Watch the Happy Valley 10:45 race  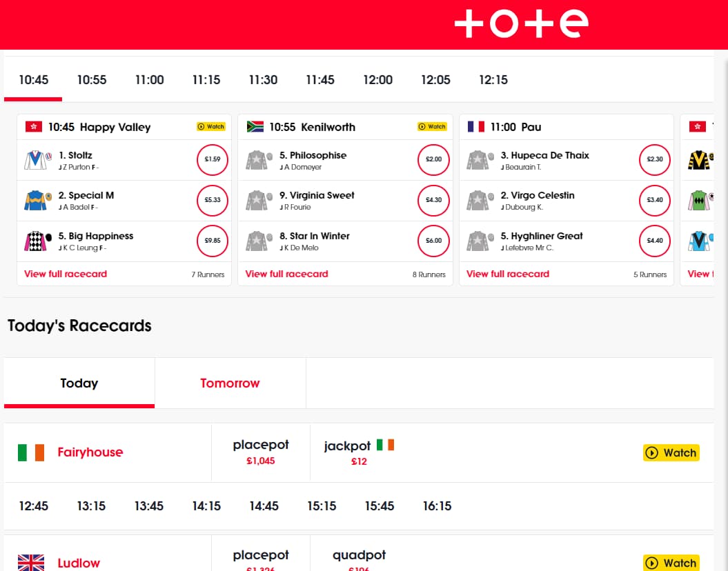[x=211, y=127]
